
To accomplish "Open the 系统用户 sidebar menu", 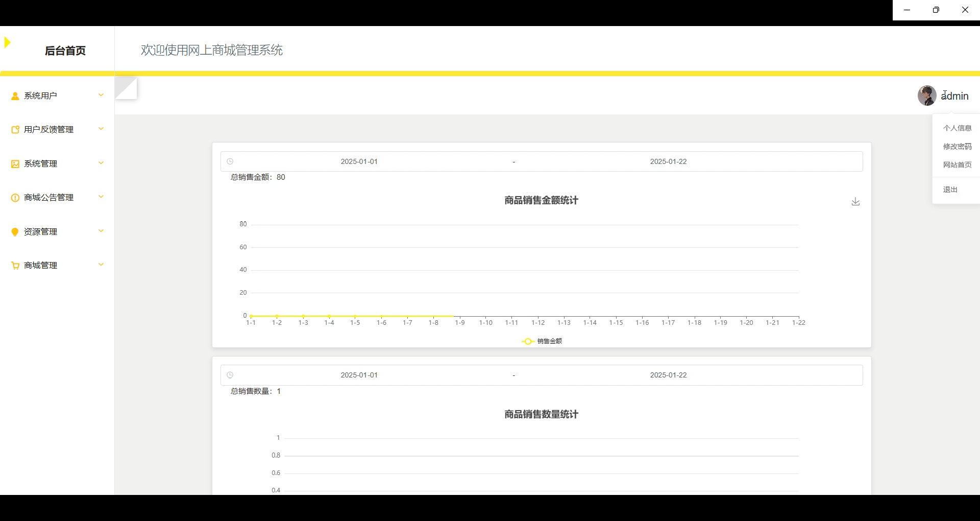I will pos(57,96).
